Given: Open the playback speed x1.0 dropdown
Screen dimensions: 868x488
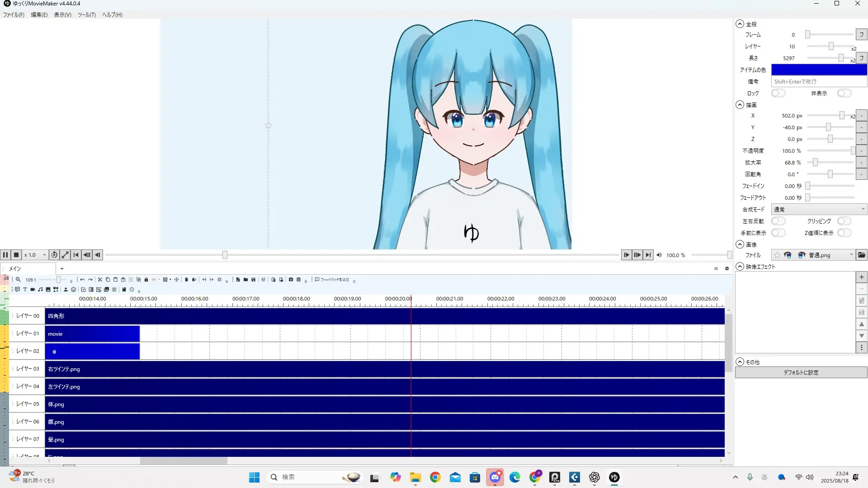Looking at the screenshot, I should click(35, 255).
